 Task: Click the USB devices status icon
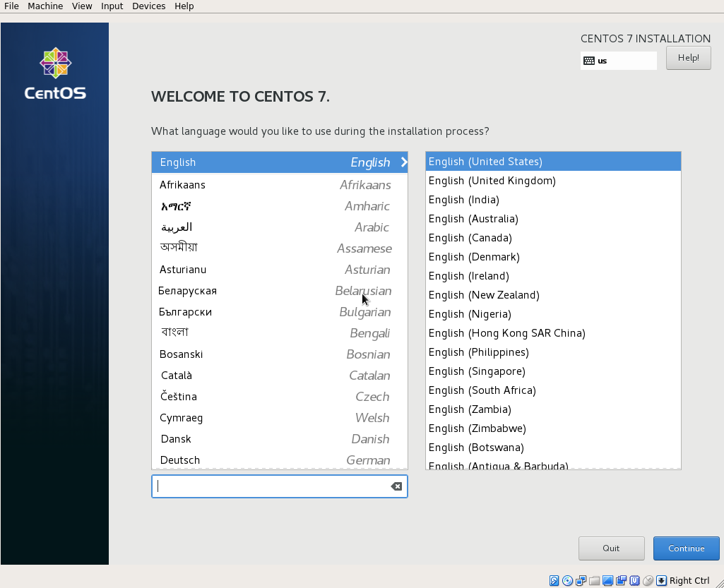[621, 580]
